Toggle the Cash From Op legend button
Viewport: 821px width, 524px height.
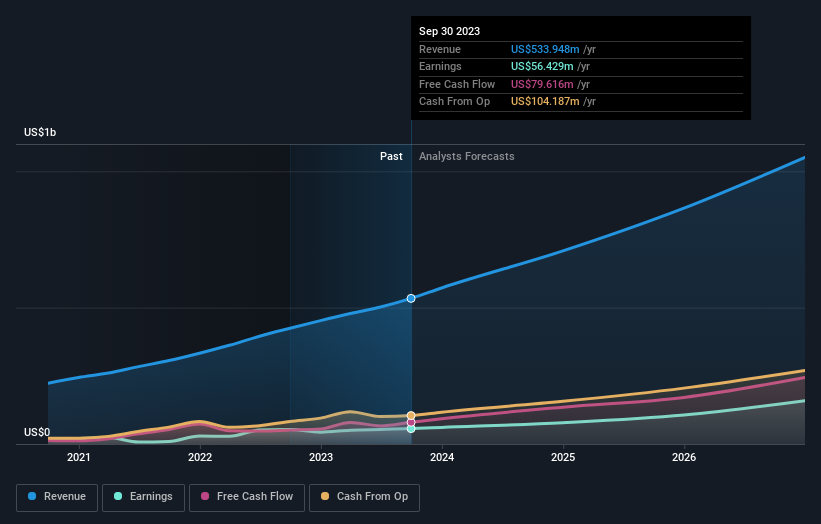pos(364,497)
